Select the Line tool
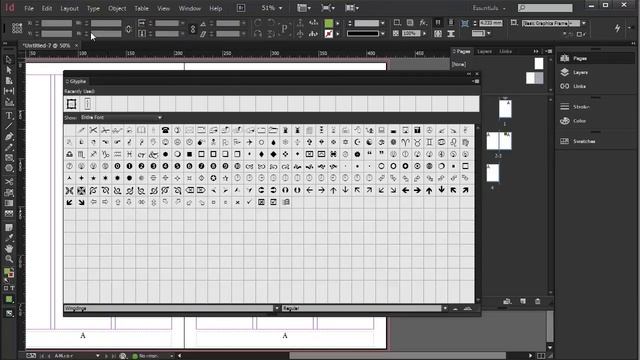 point(9,126)
